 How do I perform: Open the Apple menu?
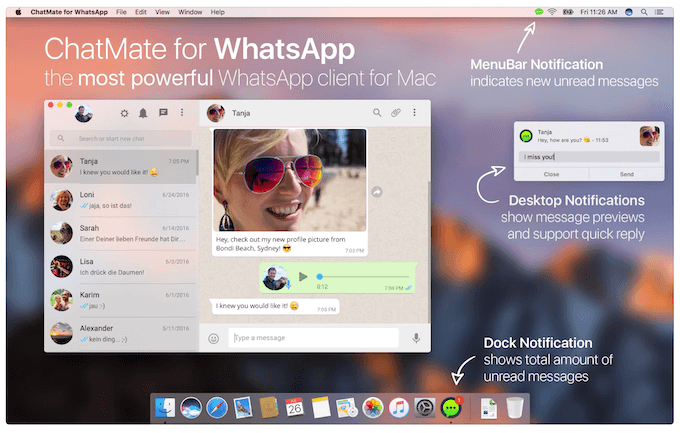click(18, 12)
